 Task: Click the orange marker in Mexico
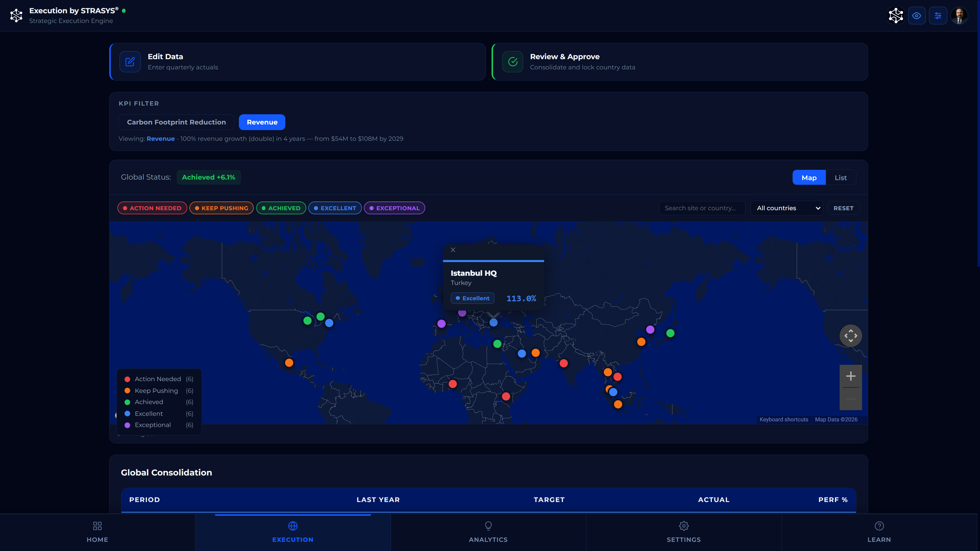[x=289, y=363]
